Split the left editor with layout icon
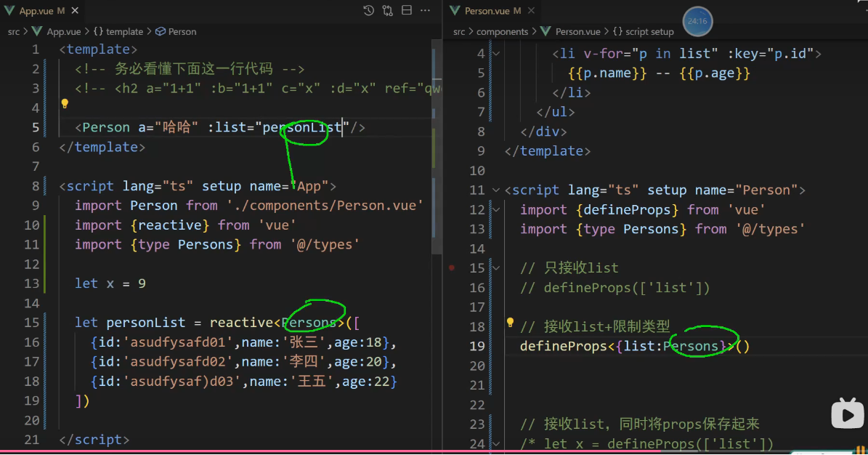 point(406,10)
